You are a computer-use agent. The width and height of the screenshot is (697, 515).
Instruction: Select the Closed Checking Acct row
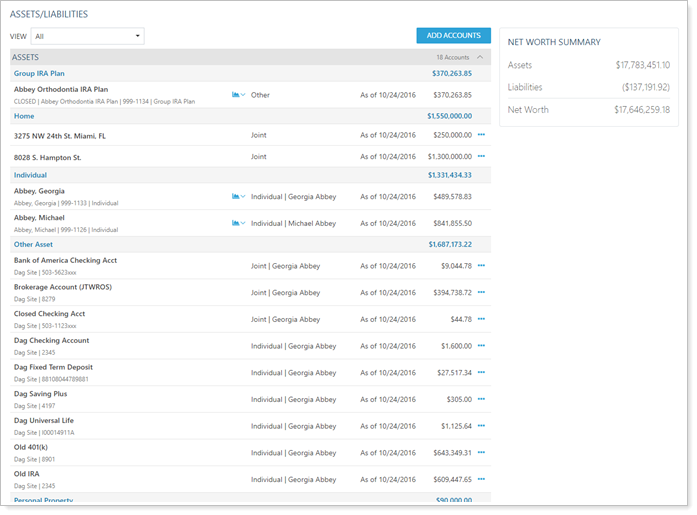(52, 313)
